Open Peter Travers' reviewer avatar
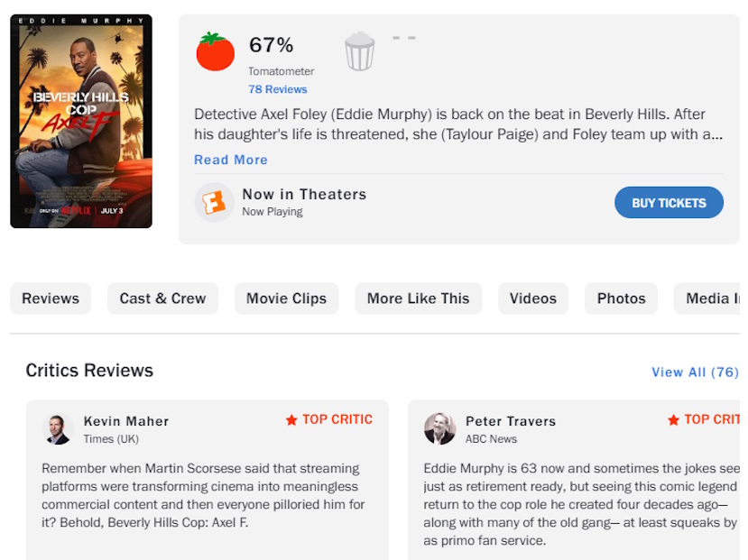Viewport: 748px width, 560px height. tap(439, 428)
